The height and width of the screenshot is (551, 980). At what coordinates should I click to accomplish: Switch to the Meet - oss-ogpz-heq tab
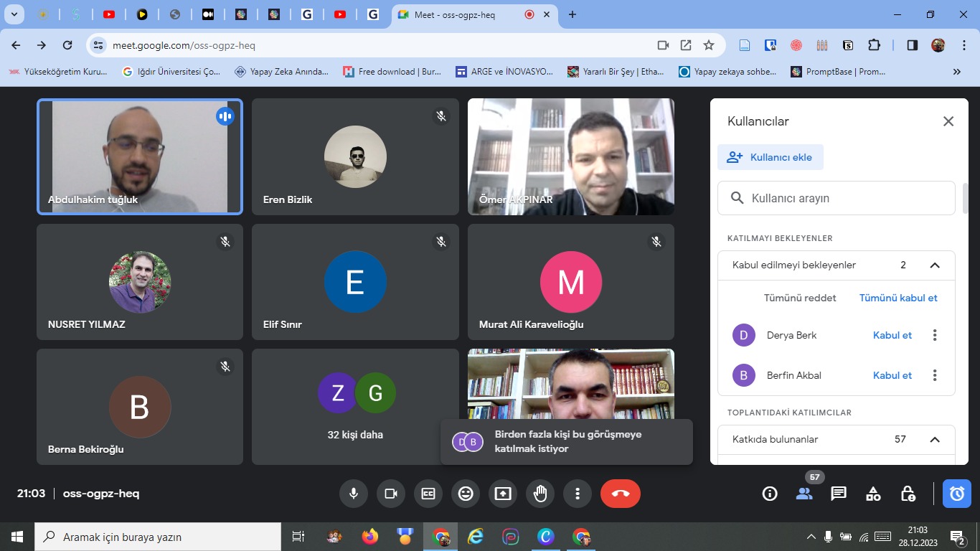(474, 14)
